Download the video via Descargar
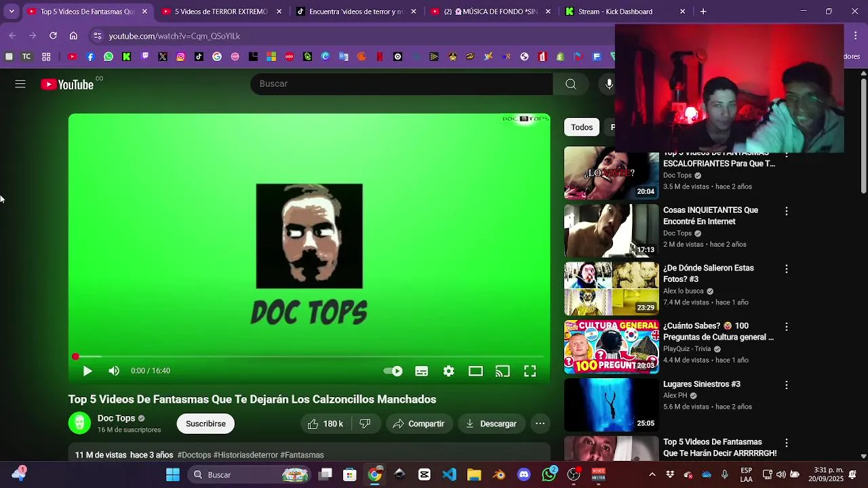Viewport: 868px width, 488px height. 491,424
